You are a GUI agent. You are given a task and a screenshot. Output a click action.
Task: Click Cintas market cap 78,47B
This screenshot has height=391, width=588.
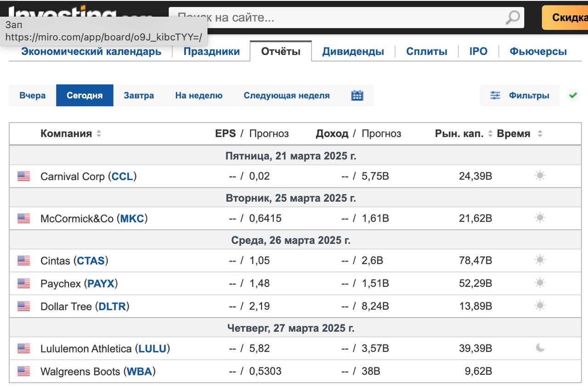click(x=475, y=261)
